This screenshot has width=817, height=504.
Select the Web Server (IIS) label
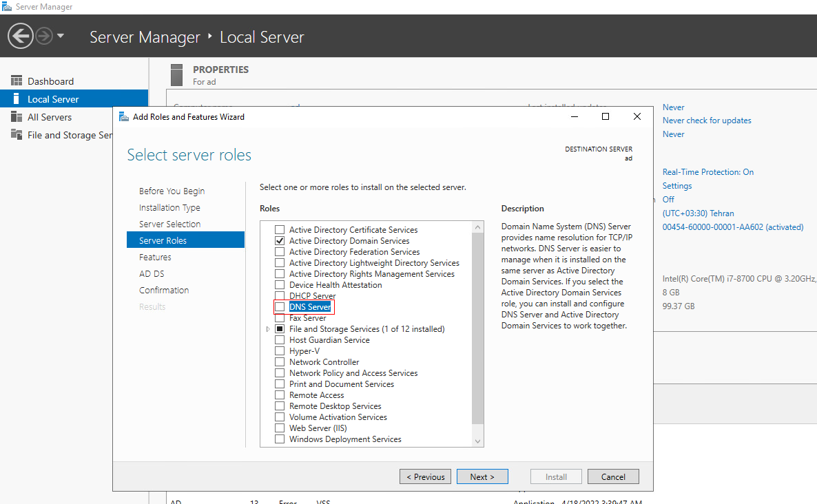pos(318,428)
